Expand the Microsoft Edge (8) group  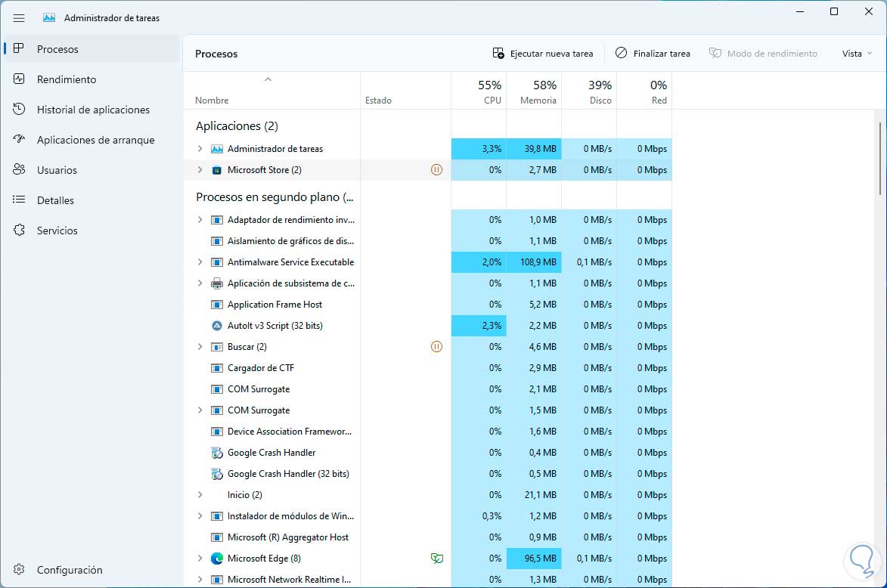click(x=200, y=559)
